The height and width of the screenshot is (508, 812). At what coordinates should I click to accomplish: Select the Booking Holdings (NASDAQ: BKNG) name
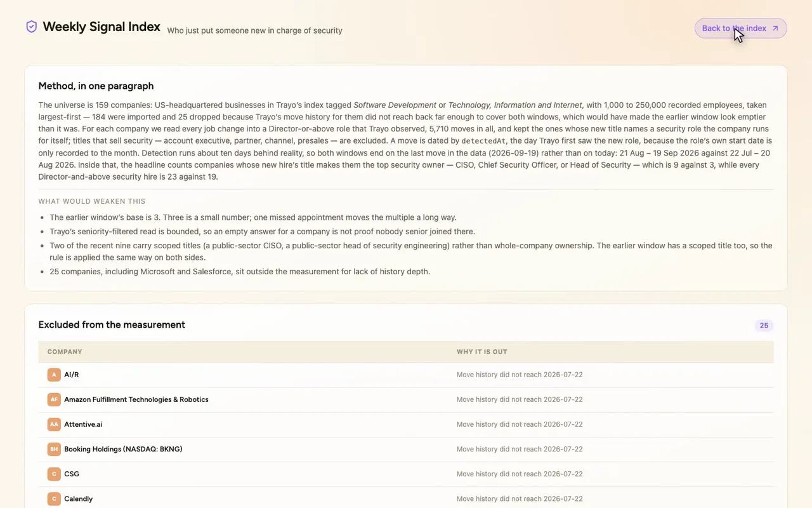pyautogui.click(x=123, y=449)
